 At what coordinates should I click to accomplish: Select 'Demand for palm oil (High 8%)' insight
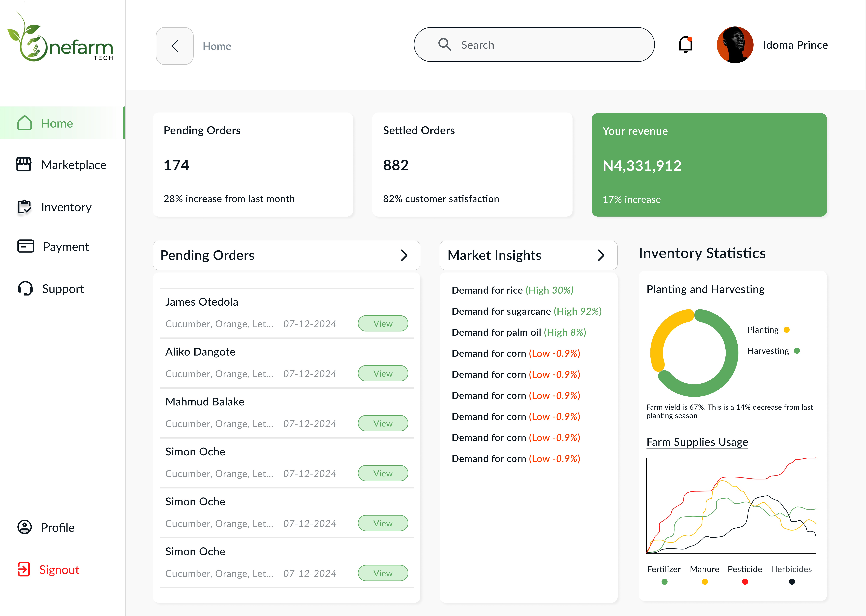519,332
